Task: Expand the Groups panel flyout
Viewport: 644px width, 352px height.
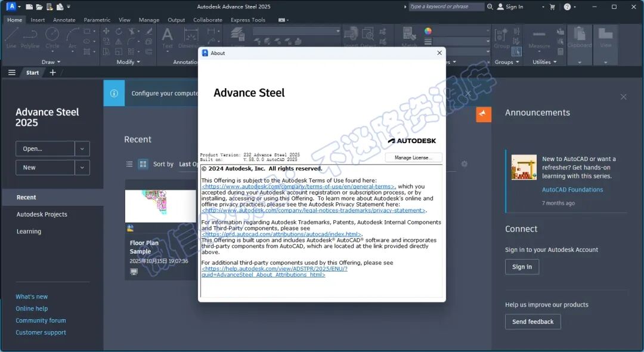Action: (507, 62)
